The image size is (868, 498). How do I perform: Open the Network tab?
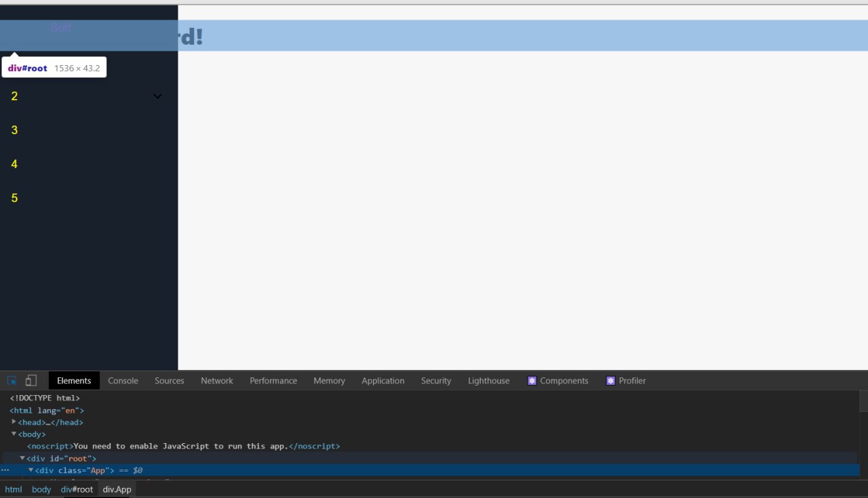217,381
